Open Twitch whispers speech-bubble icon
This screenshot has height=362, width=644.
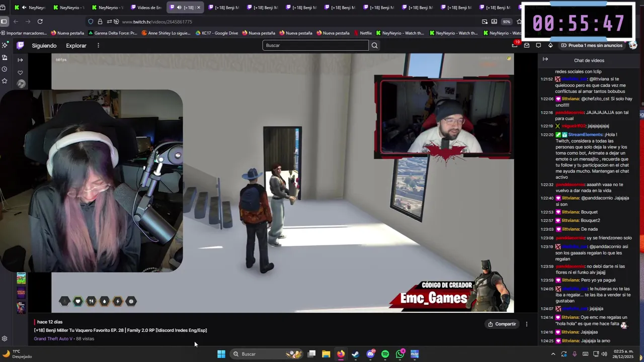(538, 45)
